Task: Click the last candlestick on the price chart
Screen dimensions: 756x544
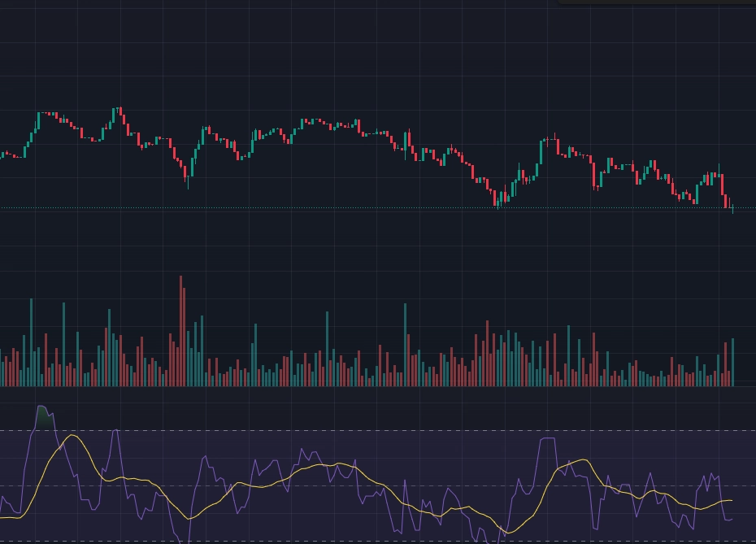Action: point(733,208)
